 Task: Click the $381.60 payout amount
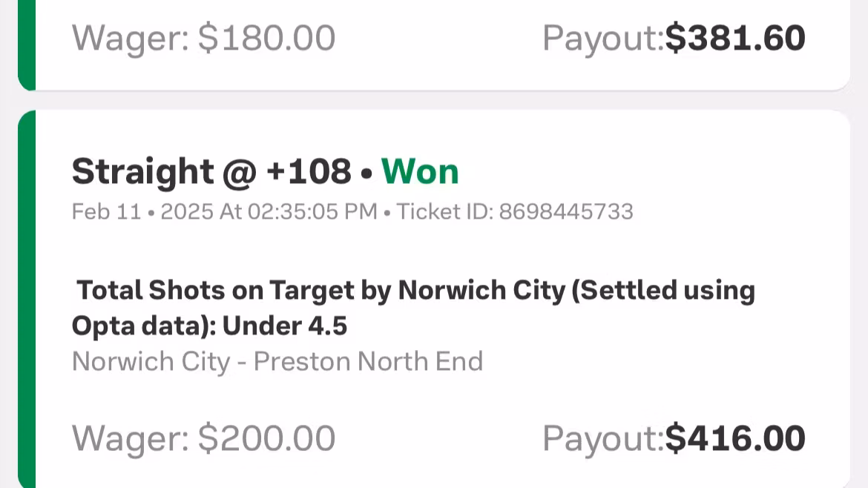coord(734,38)
